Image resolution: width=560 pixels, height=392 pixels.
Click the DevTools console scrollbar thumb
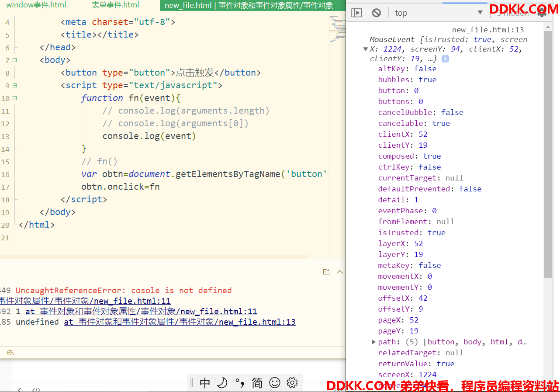point(548,155)
